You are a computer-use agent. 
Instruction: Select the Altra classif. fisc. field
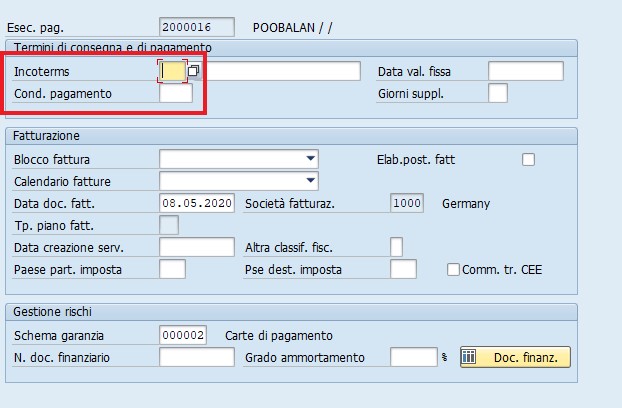[x=396, y=247]
